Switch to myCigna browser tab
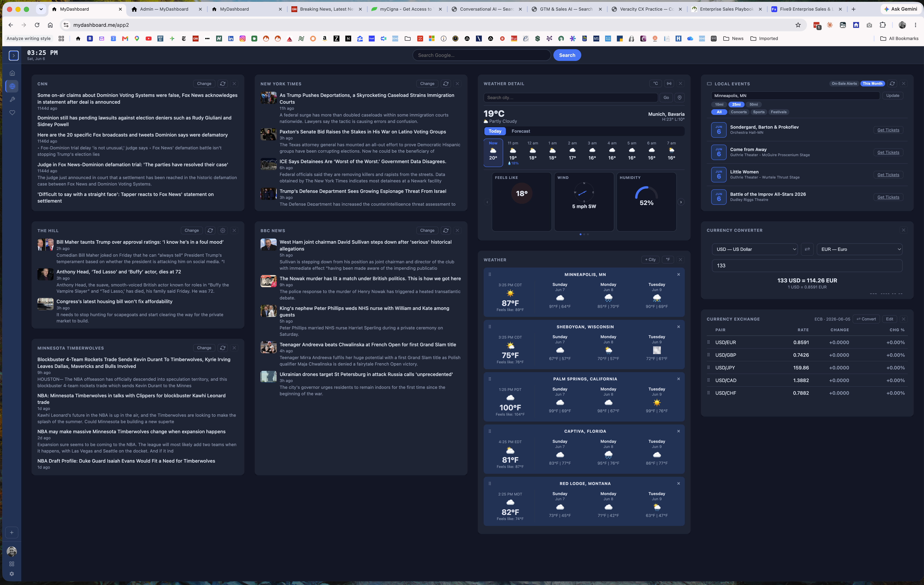The width and height of the screenshot is (924, 585). pyautogui.click(x=406, y=9)
